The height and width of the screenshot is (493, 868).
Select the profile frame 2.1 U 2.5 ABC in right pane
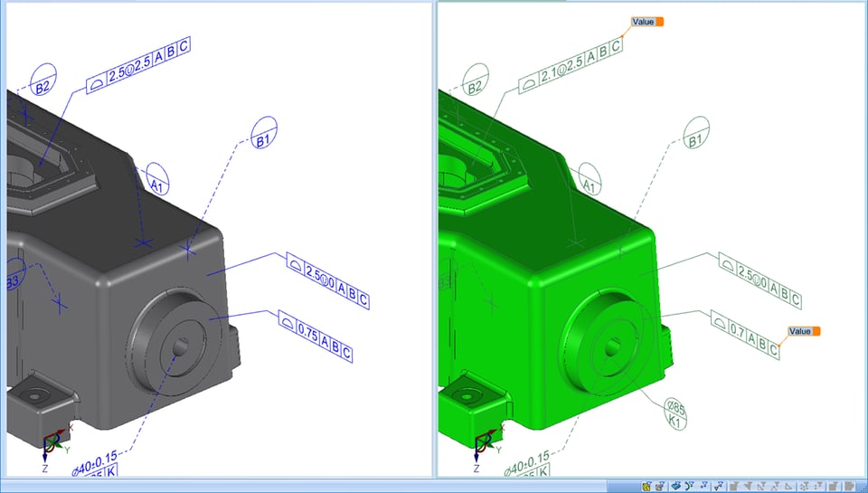tap(571, 65)
